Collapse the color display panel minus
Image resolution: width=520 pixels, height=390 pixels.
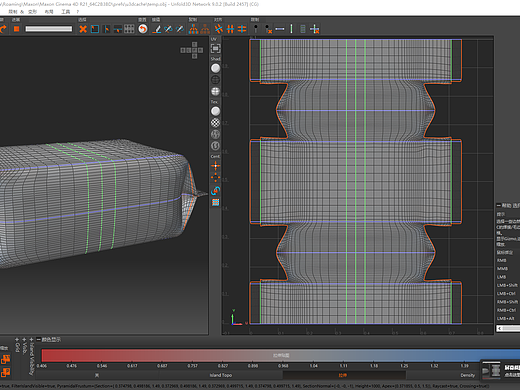click(x=38, y=339)
